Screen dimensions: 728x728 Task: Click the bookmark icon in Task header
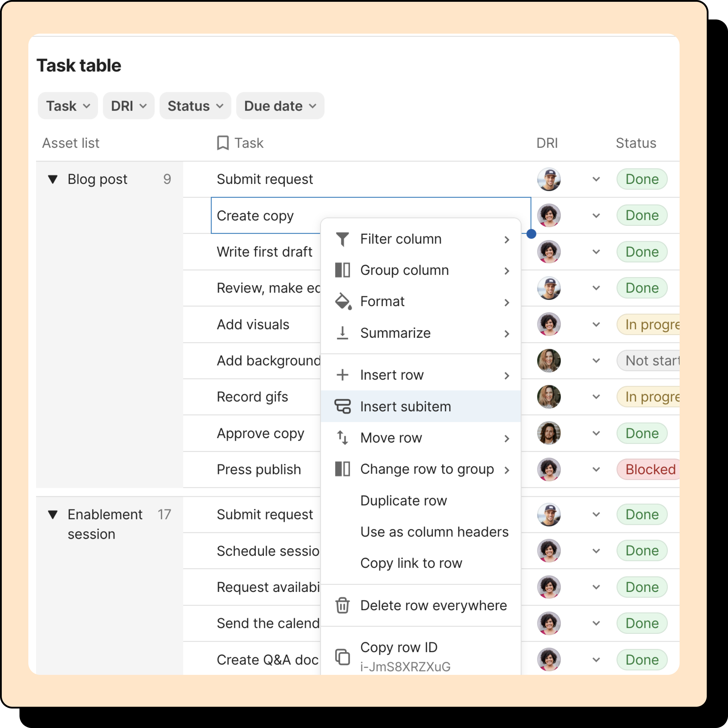(x=223, y=143)
